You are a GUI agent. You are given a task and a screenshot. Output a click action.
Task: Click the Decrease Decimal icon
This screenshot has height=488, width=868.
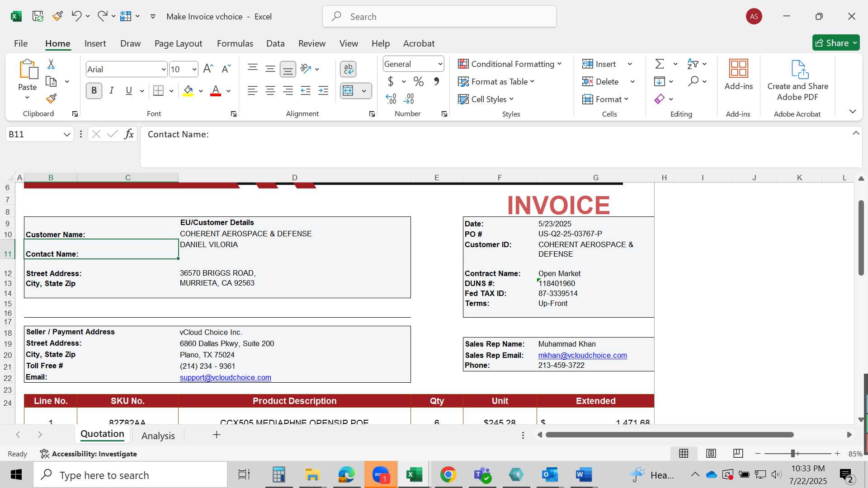[x=409, y=99]
